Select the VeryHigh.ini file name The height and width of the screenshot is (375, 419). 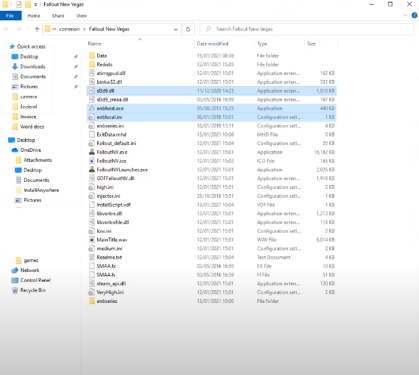110,292
